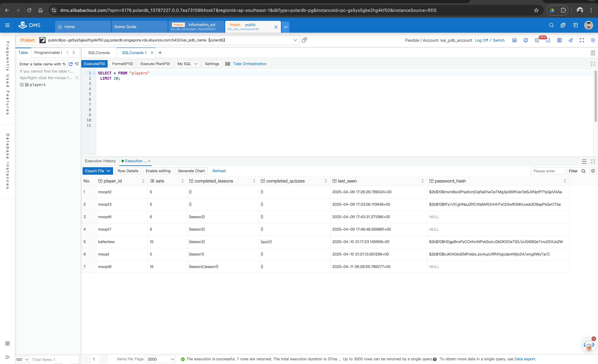Sort by sats column
Viewport: 598px width, 364px height.
(183, 181)
